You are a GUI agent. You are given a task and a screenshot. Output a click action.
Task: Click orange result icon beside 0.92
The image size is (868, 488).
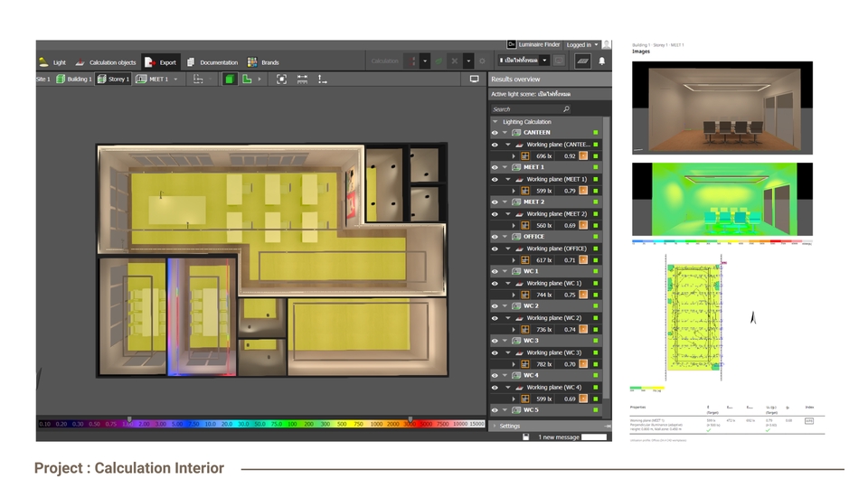(x=583, y=156)
